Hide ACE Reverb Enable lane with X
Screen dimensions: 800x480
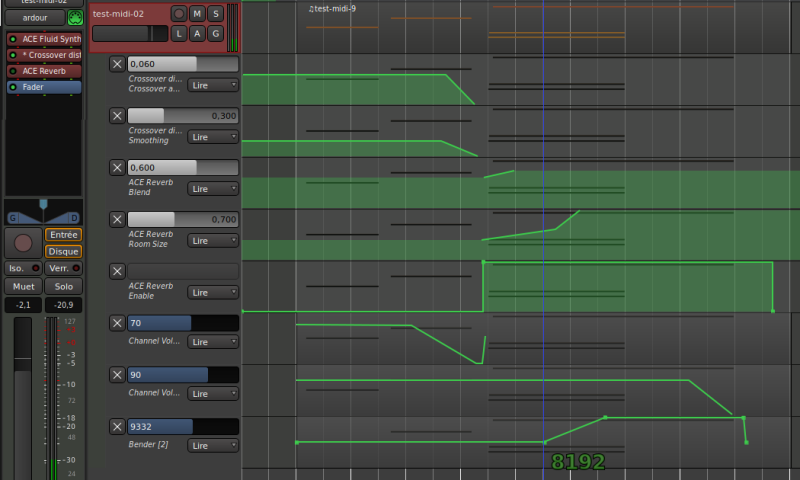117,271
